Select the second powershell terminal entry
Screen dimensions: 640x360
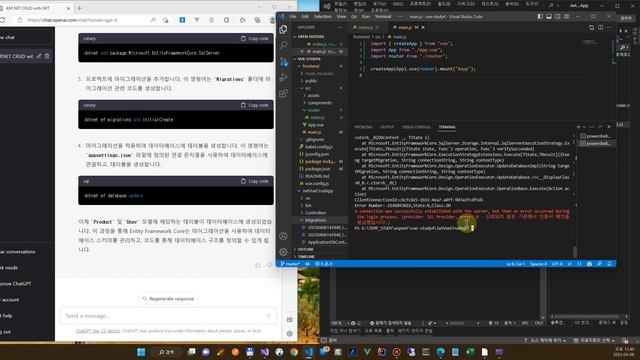click(596, 144)
